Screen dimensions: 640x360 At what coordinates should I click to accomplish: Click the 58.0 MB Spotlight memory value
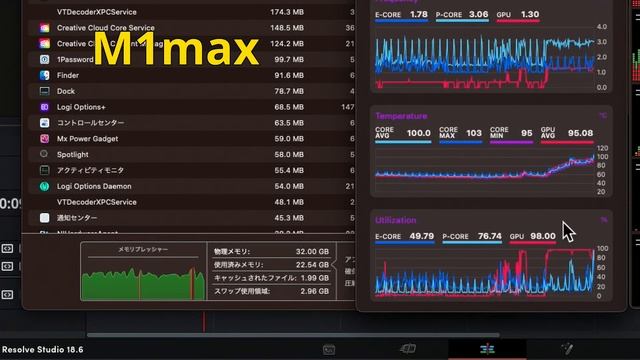click(289, 155)
